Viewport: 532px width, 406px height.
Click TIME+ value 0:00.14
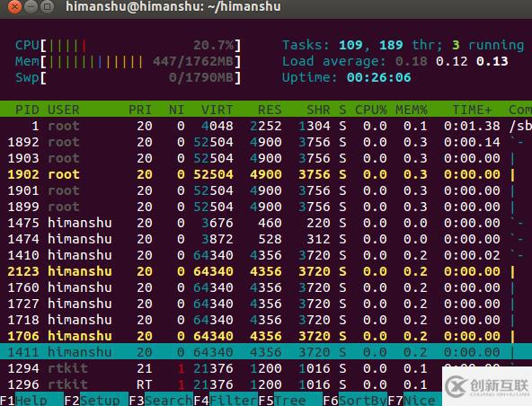pyautogui.click(x=472, y=142)
